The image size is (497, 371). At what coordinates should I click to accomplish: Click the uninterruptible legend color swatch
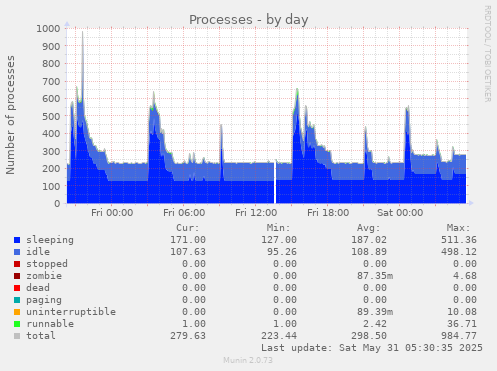click(x=17, y=312)
